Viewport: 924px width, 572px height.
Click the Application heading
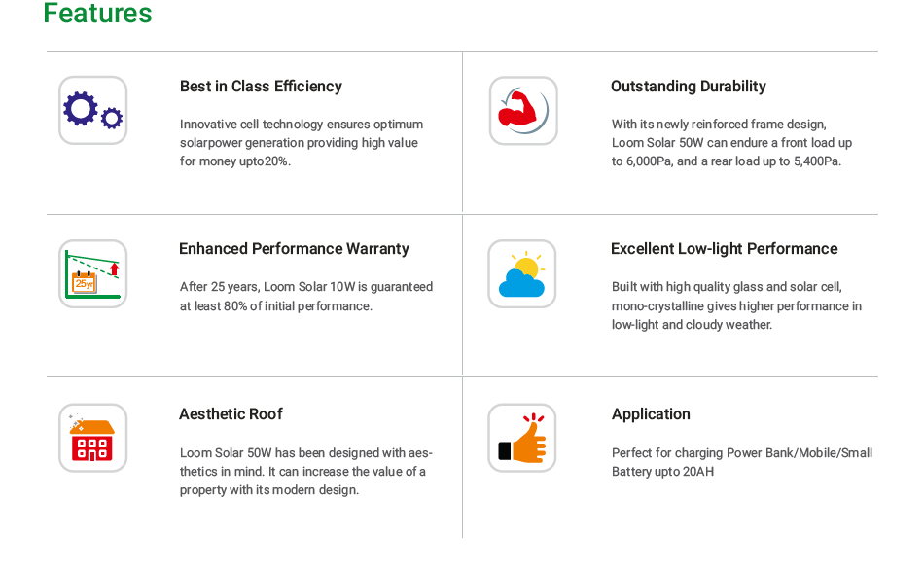tap(651, 414)
